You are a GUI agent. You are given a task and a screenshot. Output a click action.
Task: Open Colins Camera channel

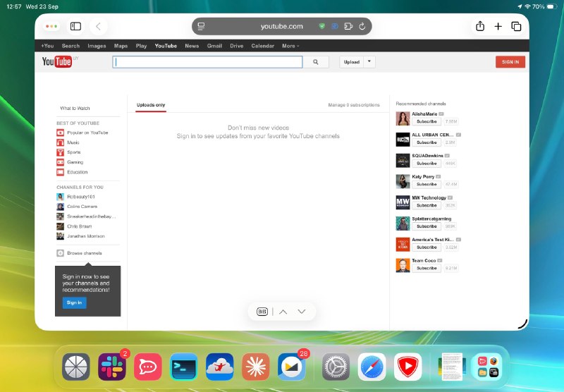click(x=82, y=207)
